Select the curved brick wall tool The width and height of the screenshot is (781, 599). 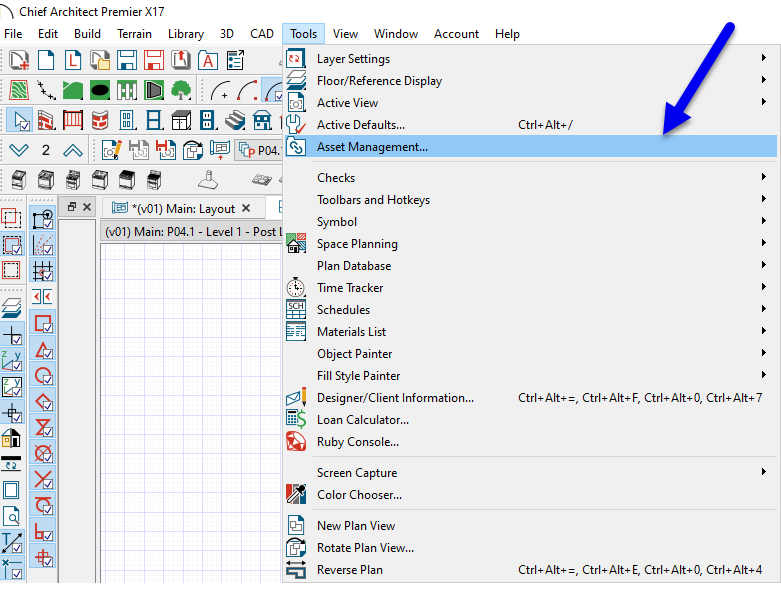[100, 120]
